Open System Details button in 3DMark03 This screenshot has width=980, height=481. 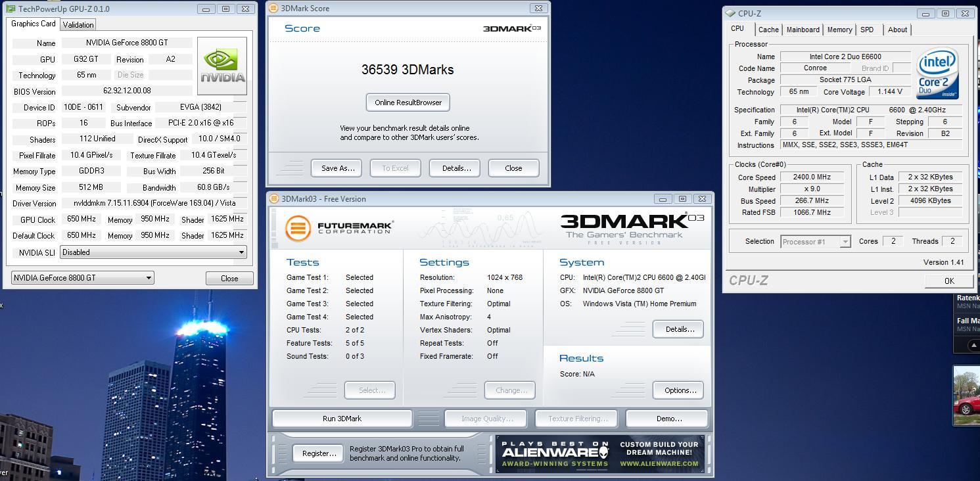tap(678, 329)
